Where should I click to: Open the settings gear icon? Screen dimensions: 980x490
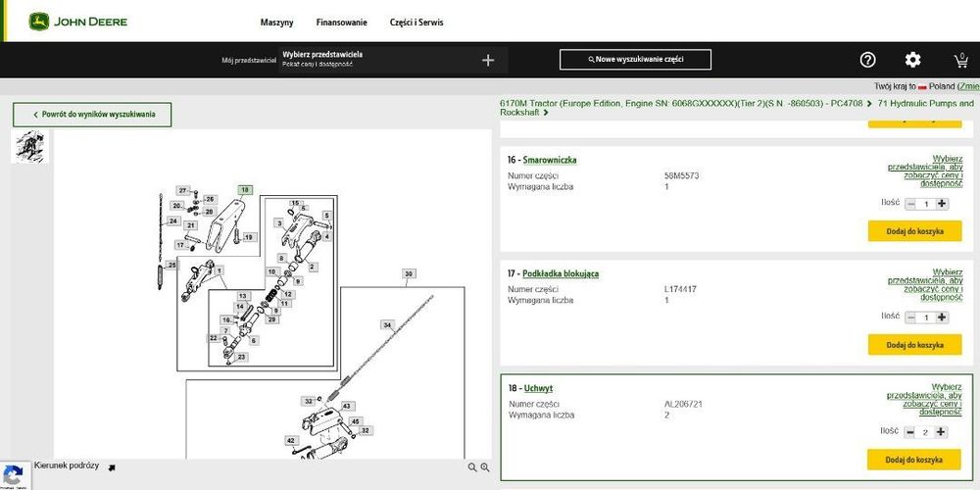coord(913,60)
